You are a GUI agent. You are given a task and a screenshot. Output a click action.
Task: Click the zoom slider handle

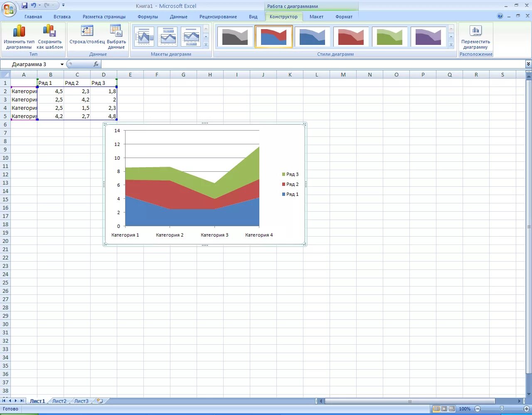(502, 409)
